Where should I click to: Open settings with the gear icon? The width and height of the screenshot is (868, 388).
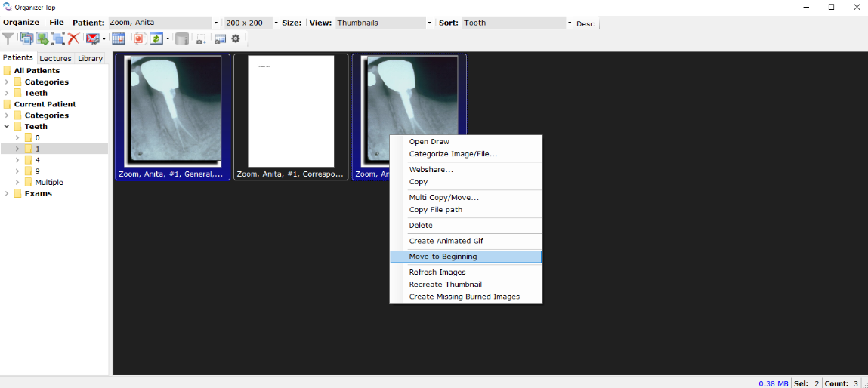[236, 38]
